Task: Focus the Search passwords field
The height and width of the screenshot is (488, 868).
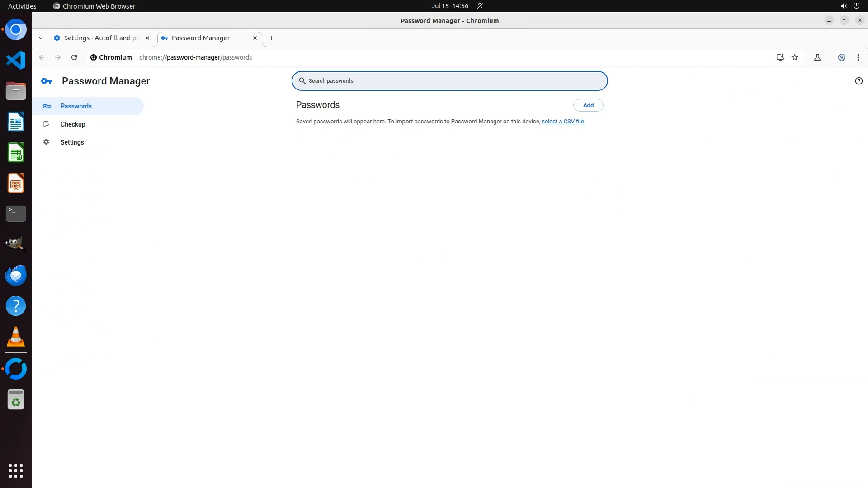Action: point(450,81)
